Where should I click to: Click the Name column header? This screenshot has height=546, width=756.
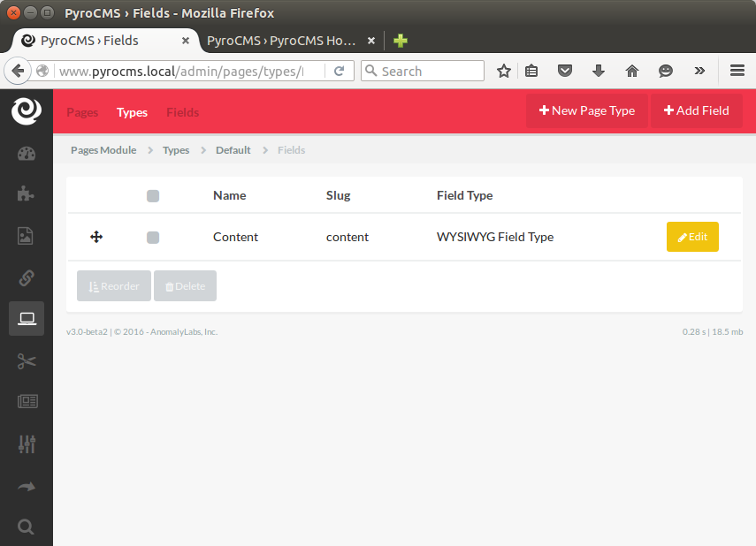(x=230, y=195)
